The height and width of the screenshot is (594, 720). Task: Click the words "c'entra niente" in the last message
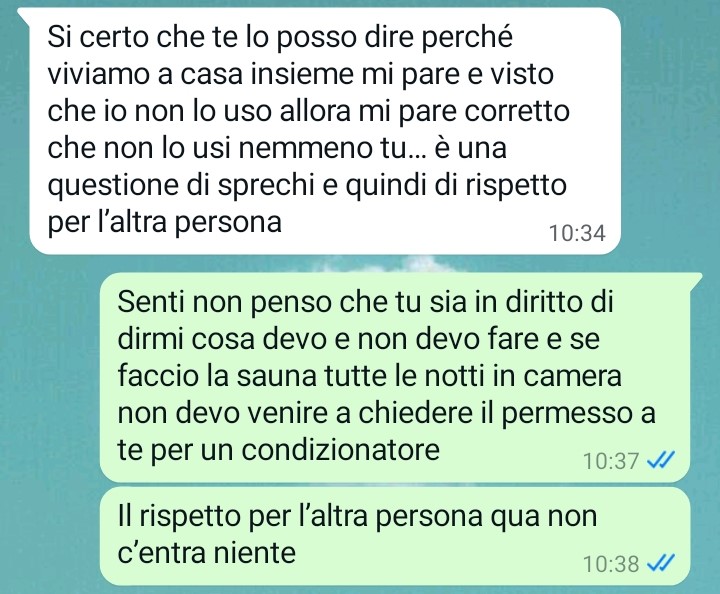[x=206, y=552]
